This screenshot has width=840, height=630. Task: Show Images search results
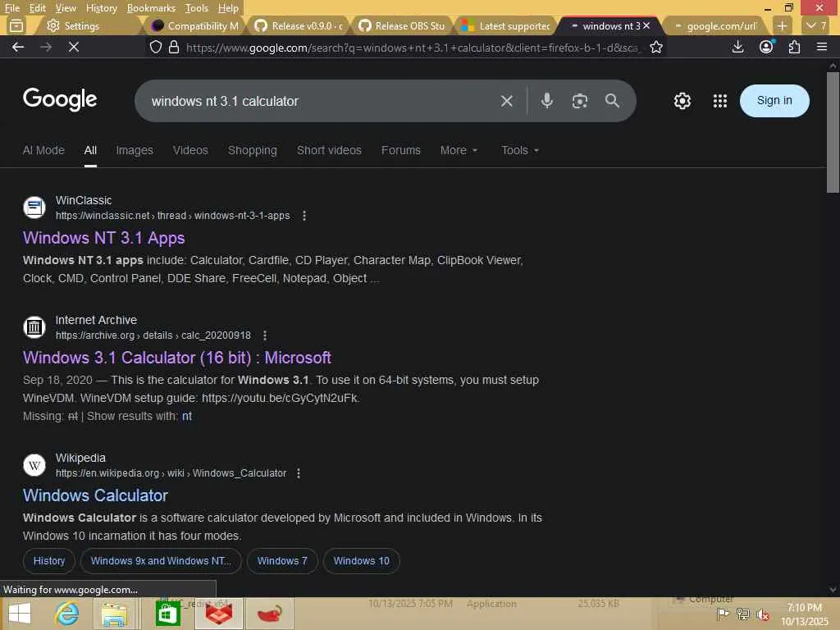tap(135, 151)
